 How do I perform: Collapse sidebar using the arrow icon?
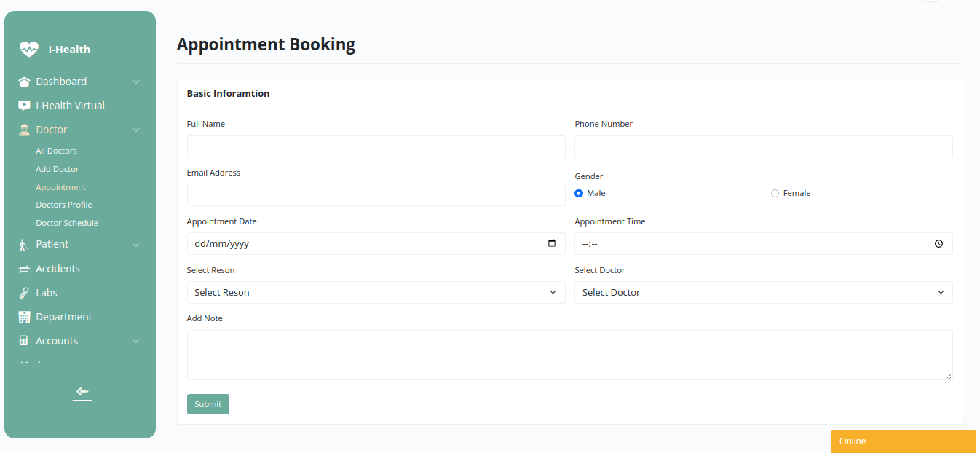82,392
